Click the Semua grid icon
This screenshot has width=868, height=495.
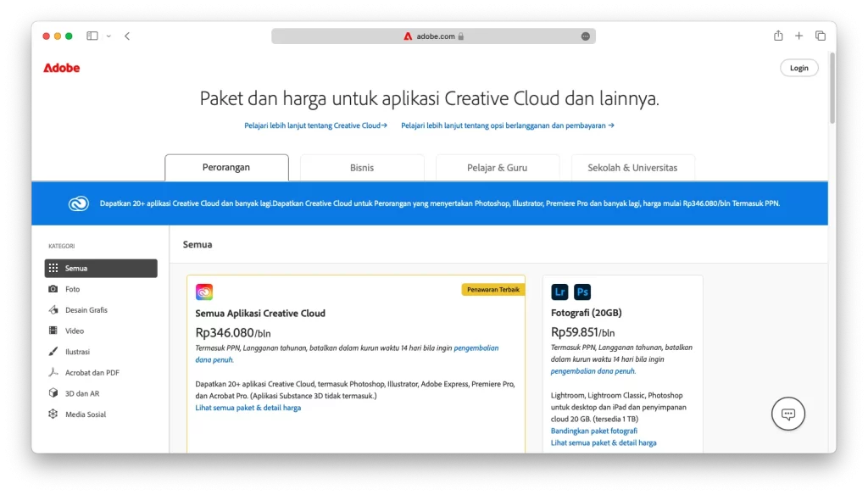53,268
